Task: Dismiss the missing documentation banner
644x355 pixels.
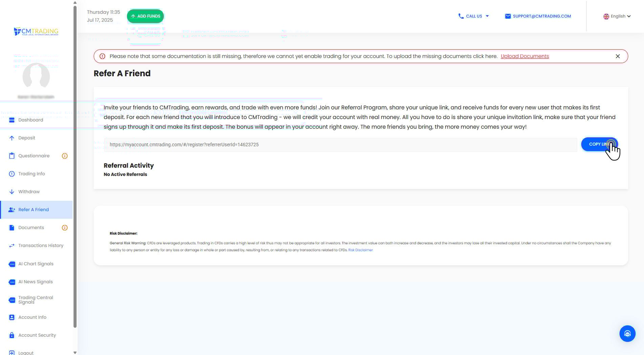Action: 618,56
